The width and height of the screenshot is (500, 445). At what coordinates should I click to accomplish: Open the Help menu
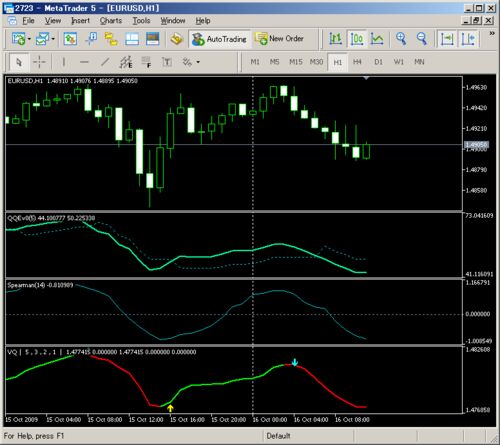coord(203,21)
